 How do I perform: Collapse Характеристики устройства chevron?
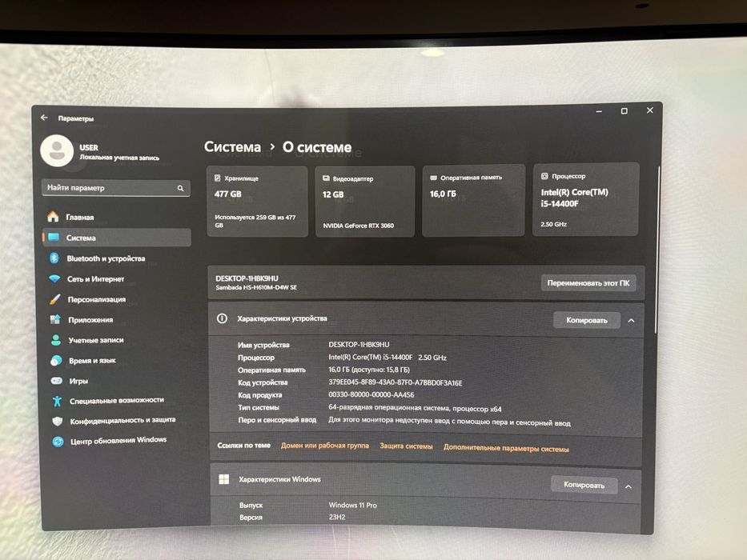tap(631, 321)
